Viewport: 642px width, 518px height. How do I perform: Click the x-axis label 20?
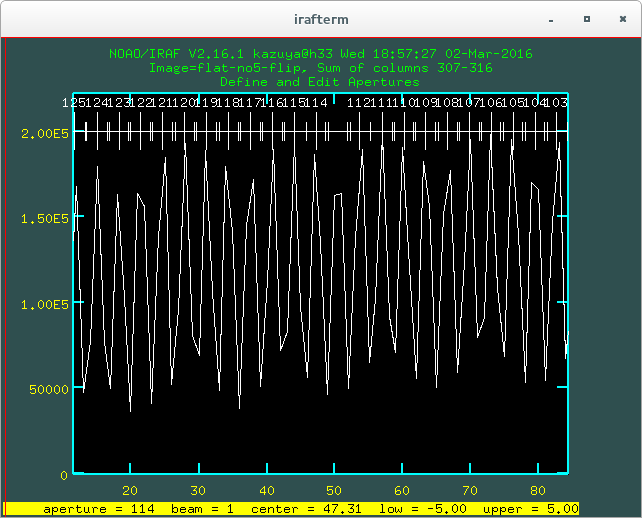click(130, 491)
